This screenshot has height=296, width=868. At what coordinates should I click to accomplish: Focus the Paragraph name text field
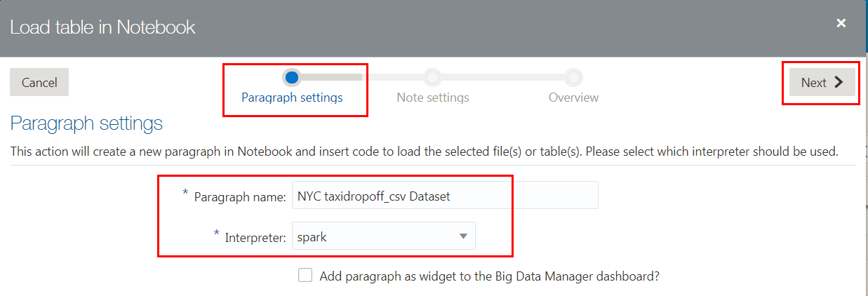(x=445, y=196)
